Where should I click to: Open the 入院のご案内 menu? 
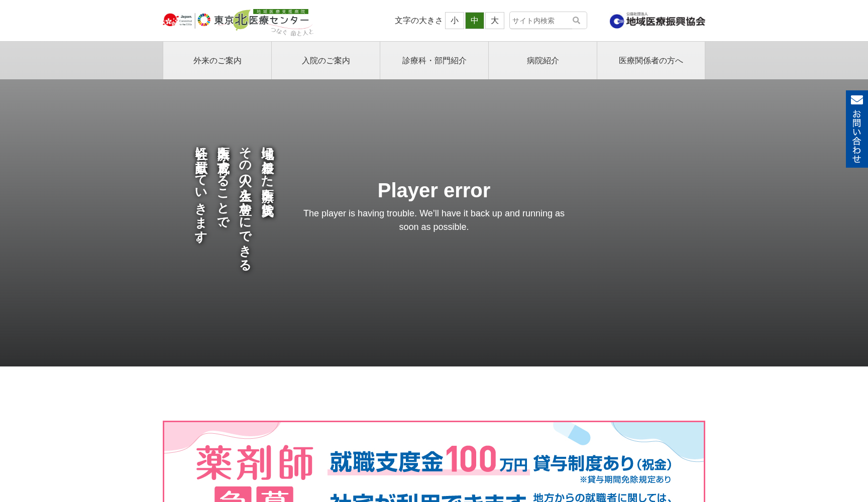pos(325,60)
